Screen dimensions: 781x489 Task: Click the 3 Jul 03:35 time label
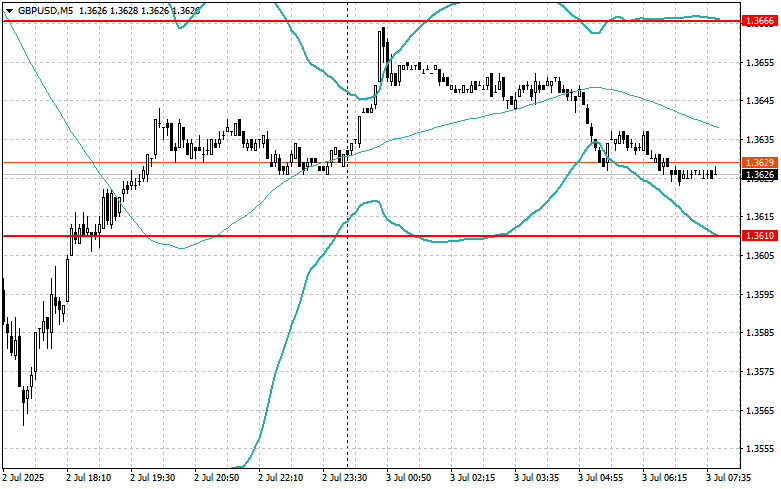[536, 478]
